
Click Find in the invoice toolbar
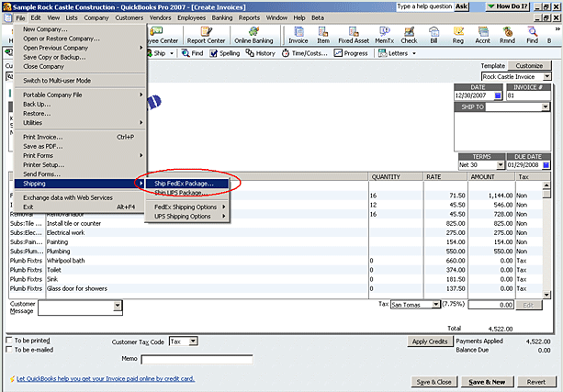pyautogui.click(x=193, y=53)
